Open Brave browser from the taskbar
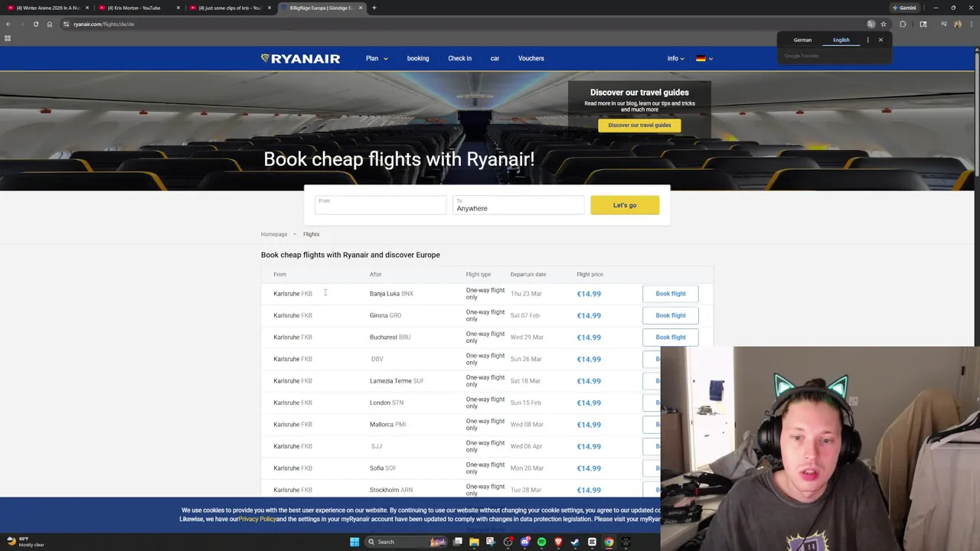The image size is (980, 551). pyautogui.click(x=558, y=542)
